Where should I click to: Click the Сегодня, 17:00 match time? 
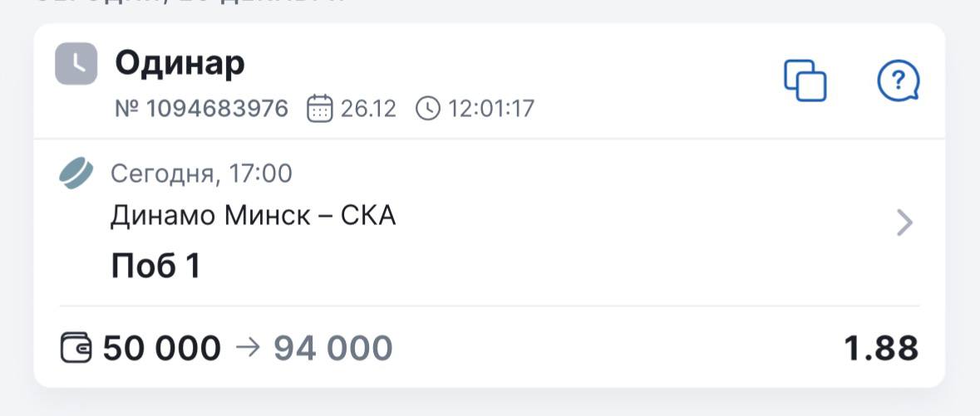[201, 174]
